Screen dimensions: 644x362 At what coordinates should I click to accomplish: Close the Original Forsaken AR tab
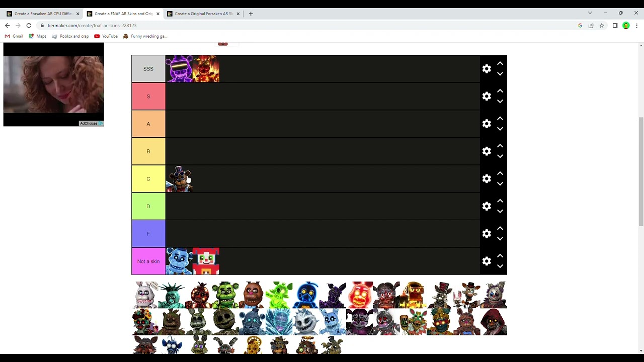point(238,14)
